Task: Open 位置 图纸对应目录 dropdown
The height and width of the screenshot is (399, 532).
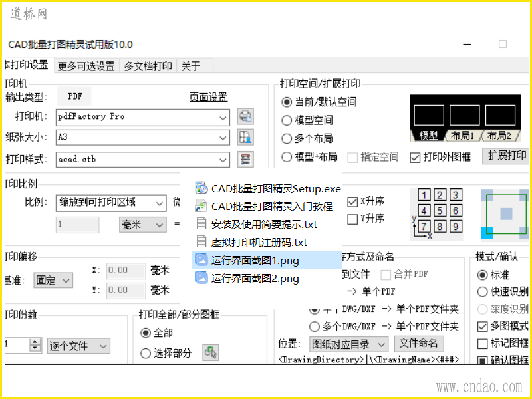Action: click(348, 344)
